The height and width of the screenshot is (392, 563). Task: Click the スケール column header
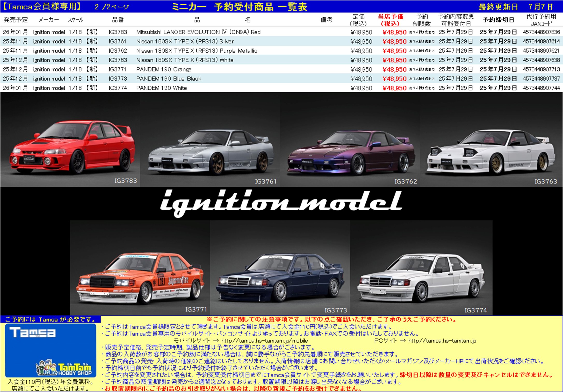tap(75, 20)
